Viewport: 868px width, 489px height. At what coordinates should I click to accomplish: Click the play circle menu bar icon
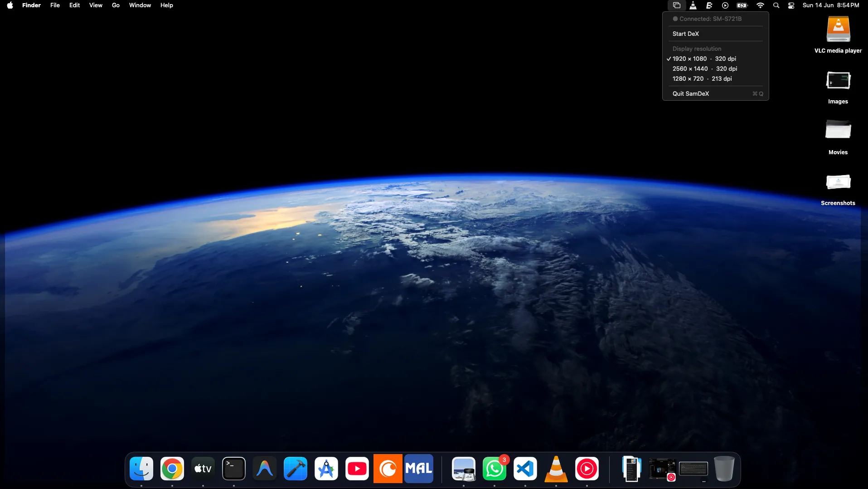[725, 5]
